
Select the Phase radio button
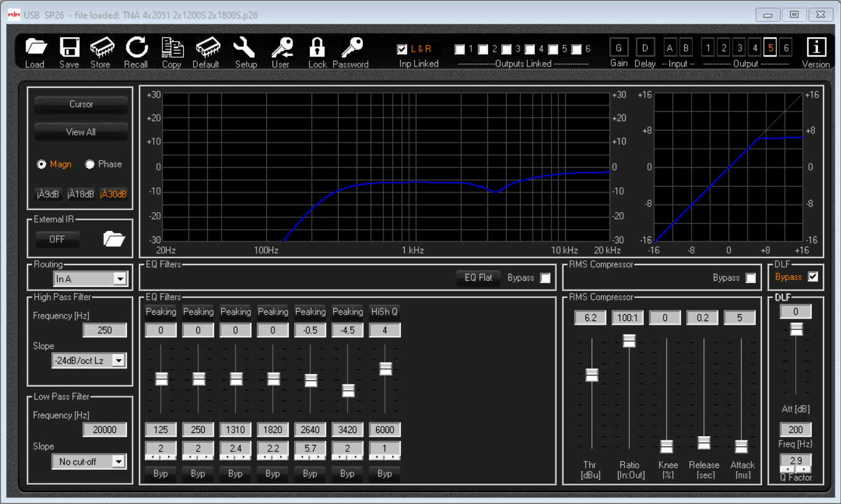coord(90,164)
